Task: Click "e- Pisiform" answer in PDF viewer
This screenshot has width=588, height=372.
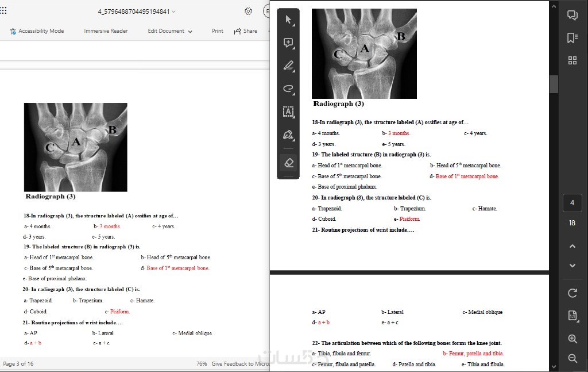Action: point(407,219)
